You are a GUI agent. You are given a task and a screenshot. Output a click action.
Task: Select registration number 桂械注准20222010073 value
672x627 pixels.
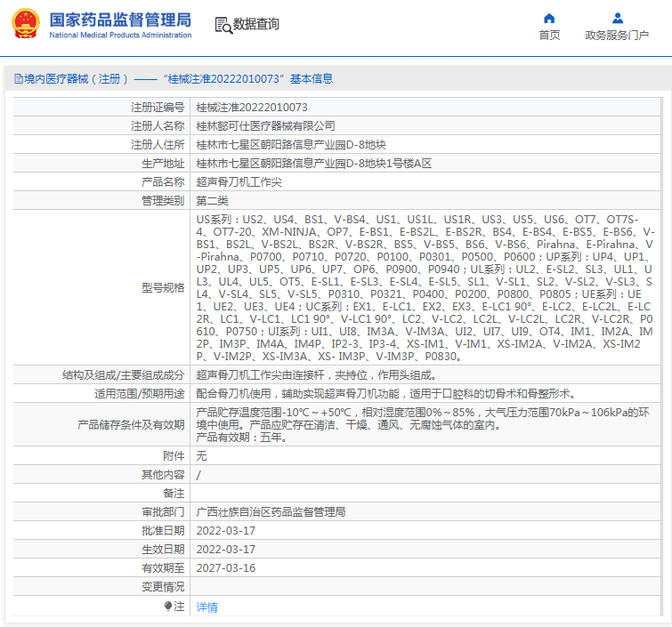pyautogui.click(x=252, y=107)
